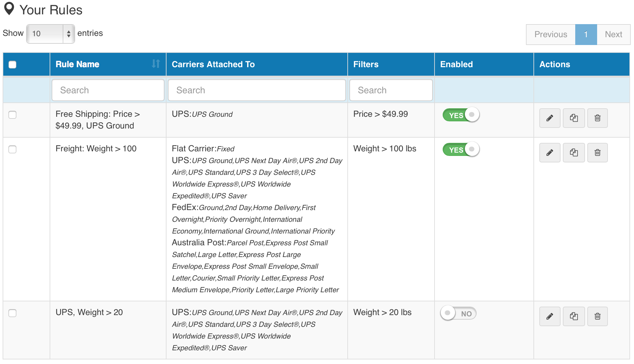Screen dimensions: 634x364
Task: Focus the Carriers Attached To search field
Action: 257,90
